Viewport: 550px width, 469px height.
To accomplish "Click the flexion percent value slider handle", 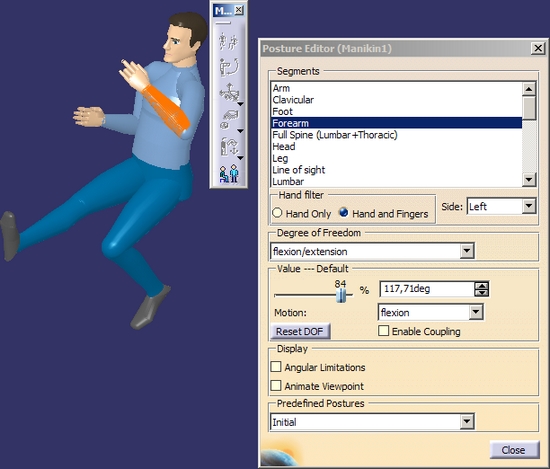I will 341,295.
